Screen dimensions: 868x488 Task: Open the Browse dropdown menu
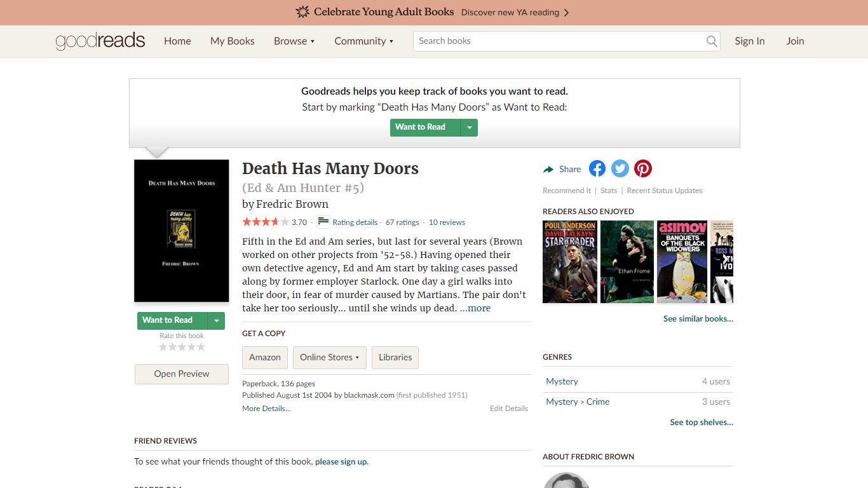pos(294,41)
